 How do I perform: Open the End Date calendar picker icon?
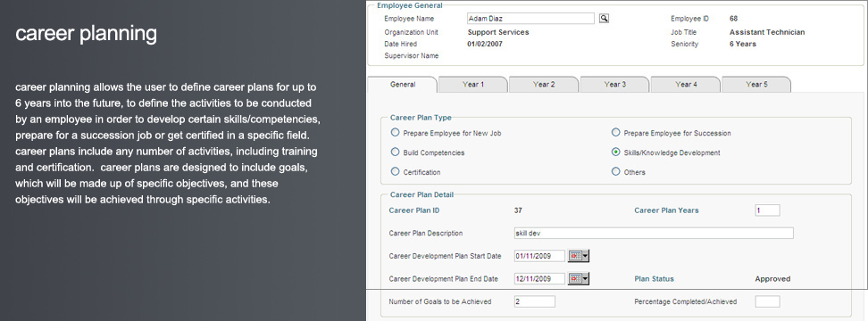pos(579,279)
